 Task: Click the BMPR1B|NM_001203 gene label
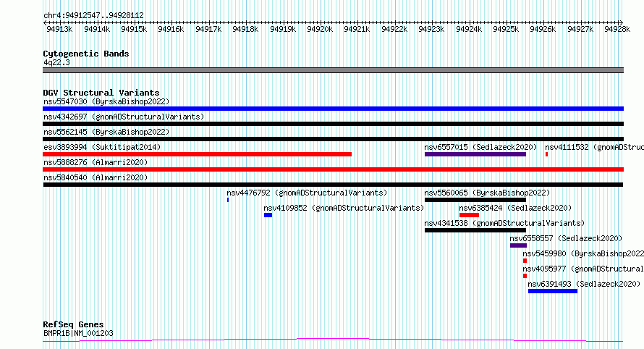click(78, 333)
